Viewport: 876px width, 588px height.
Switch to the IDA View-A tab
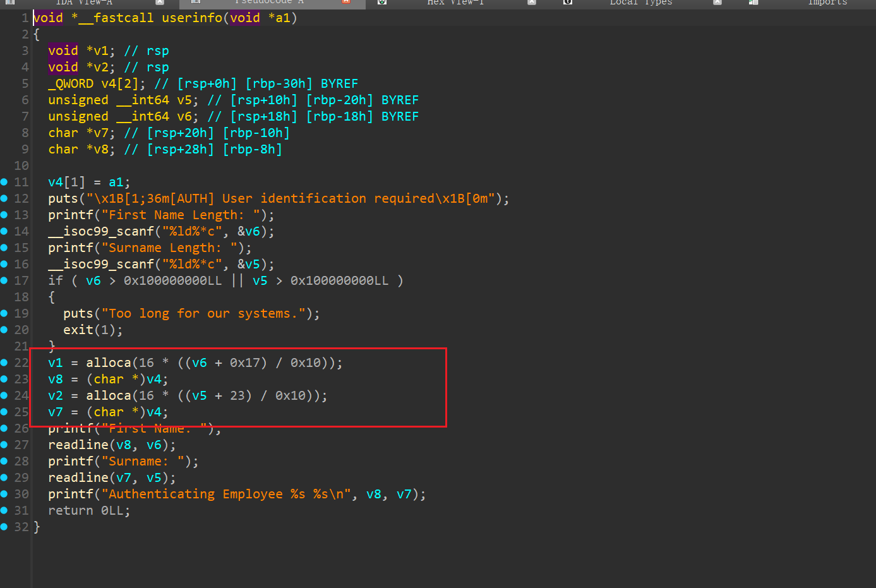84,3
